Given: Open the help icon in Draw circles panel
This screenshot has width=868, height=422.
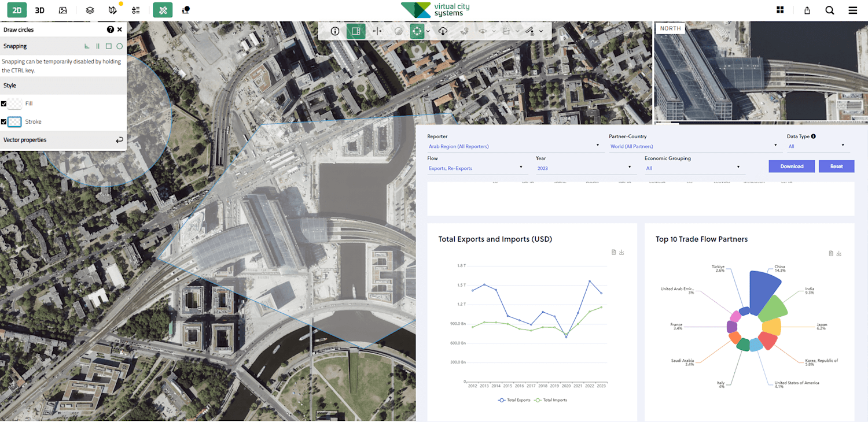Looking at the screenshot, I should pyautogui.click(x=110, y=29).
